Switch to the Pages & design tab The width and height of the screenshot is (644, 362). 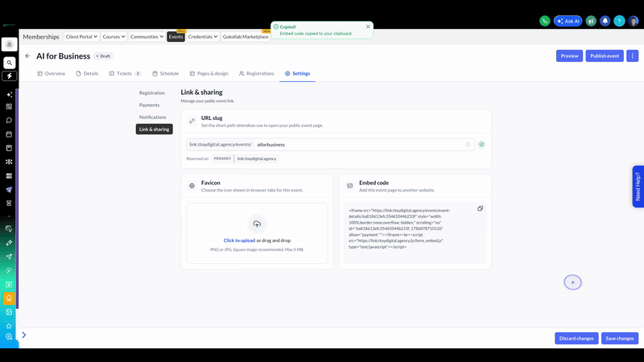coord(208,73)
